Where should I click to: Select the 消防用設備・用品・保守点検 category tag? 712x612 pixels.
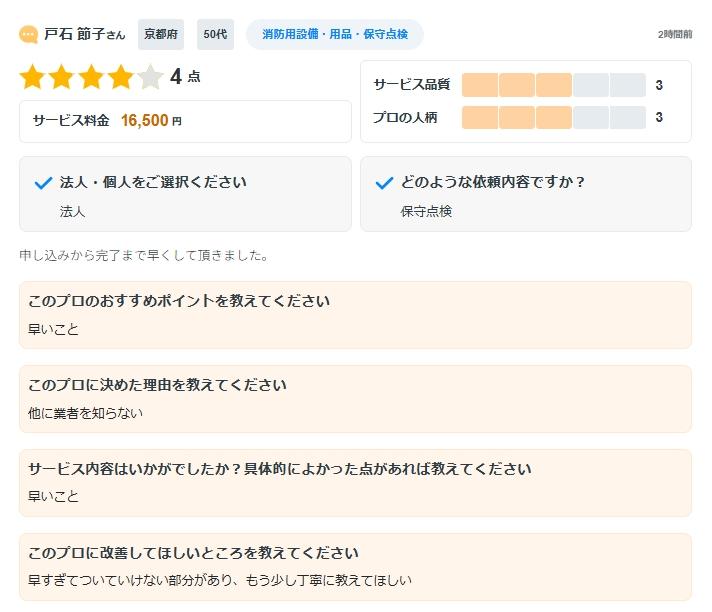point(335,34)
